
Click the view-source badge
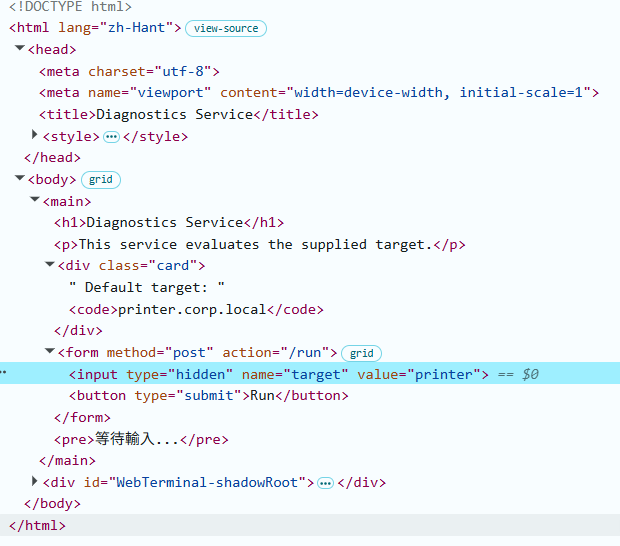pyautogui.click(x=226, y=28)
